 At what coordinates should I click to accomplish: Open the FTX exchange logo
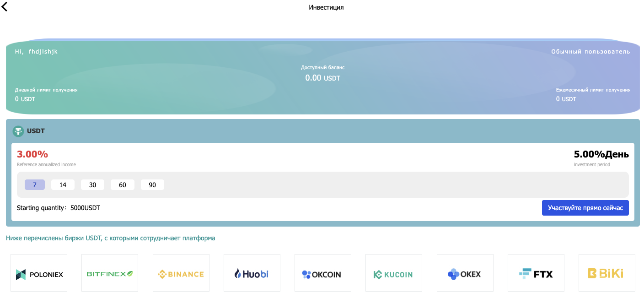(x=536, y=273)
